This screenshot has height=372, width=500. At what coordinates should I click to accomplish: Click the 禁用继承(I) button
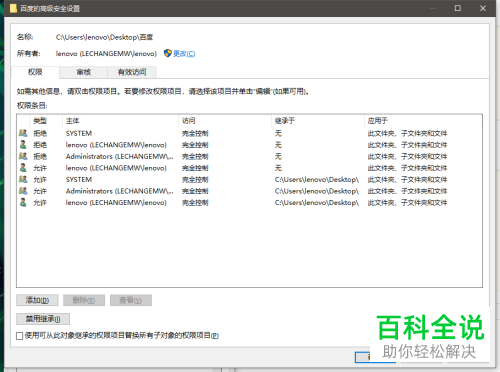(43, 319)
